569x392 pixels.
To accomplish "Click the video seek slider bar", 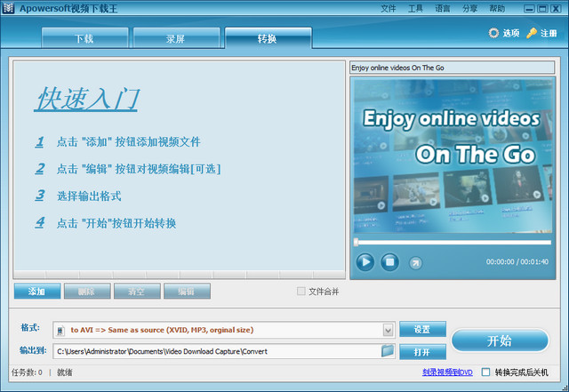I will point(453,242).
